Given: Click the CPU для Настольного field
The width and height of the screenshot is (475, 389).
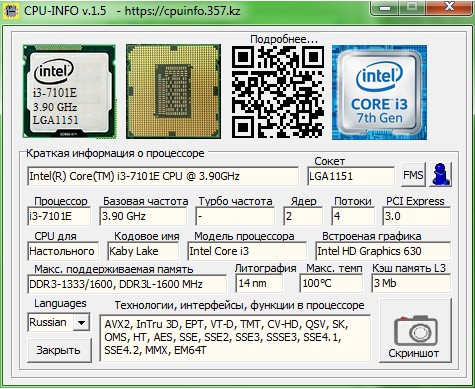Looking at the screenshot, I should [x=63, y=251].
